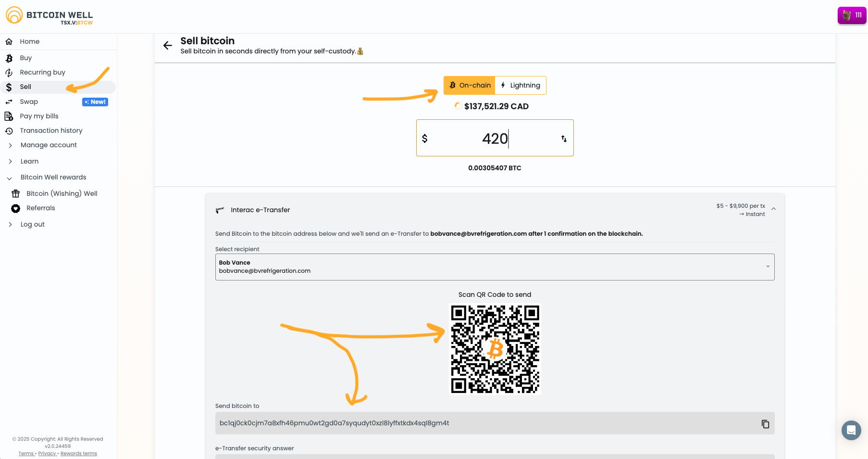Select the On-chain payment option
The width and height of the screenshot is (868, 459).
pos(470,86)
